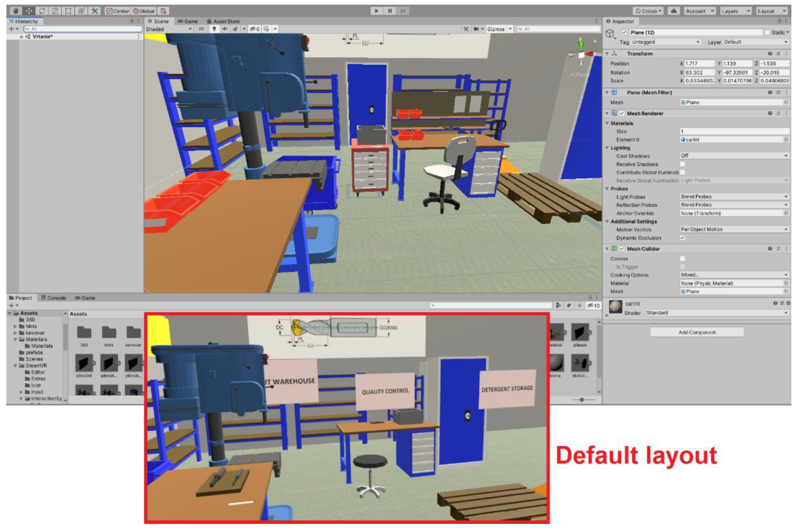Expand the Vrtanie scene in Hierarchy
The width and height of the screenshot is (798, 532).
point(22,37)
